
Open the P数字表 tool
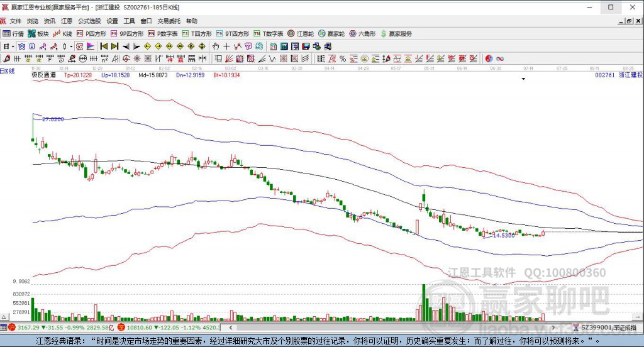pyautogui.click(x=163, y=34)
